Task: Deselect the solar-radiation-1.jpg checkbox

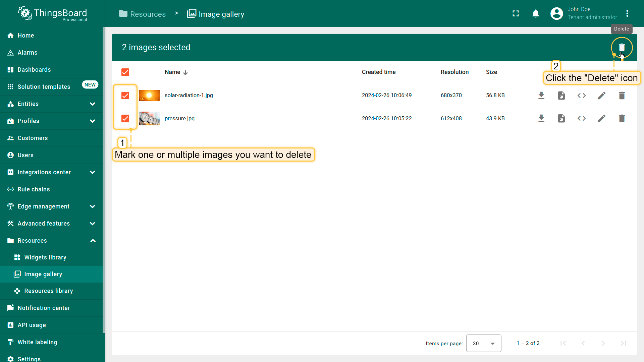Action: (x=125, y=96)
